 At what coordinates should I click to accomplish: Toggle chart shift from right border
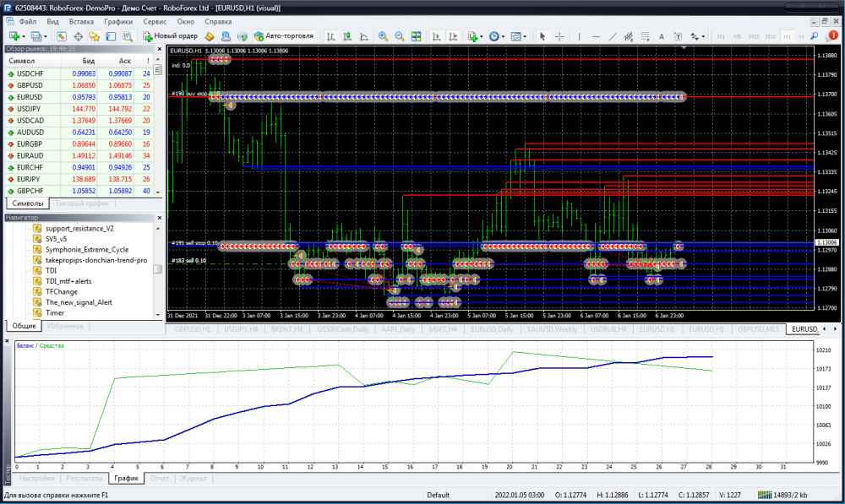coord(453,36)
